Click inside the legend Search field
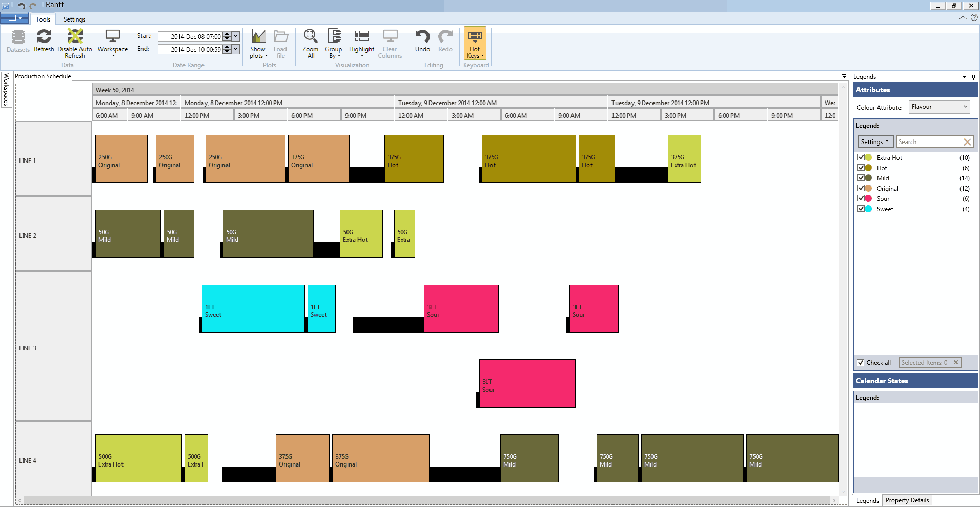This screenshot has height=507, width=980. [929, 142]
